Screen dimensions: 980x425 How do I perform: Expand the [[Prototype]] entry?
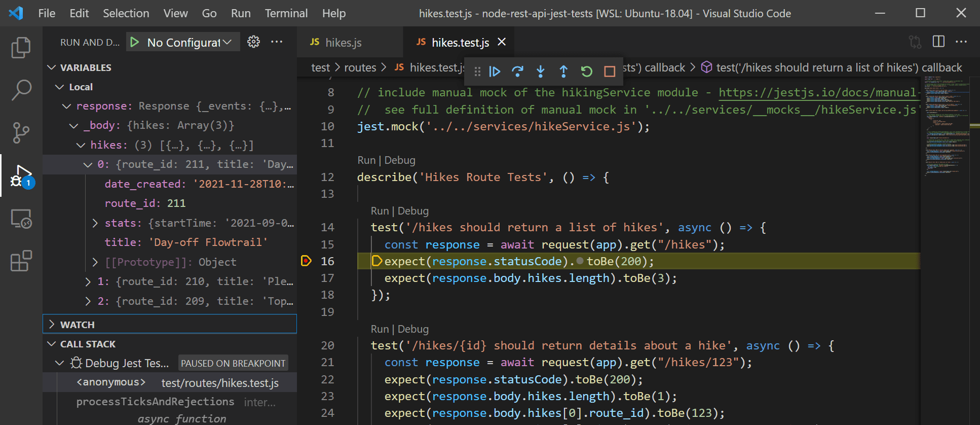click(x=95, y=262)
